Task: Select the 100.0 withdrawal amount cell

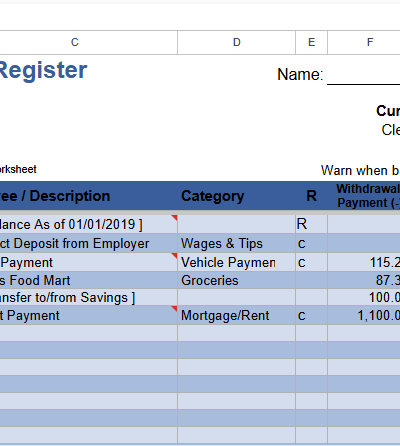Action: click(x=364, y=297)
